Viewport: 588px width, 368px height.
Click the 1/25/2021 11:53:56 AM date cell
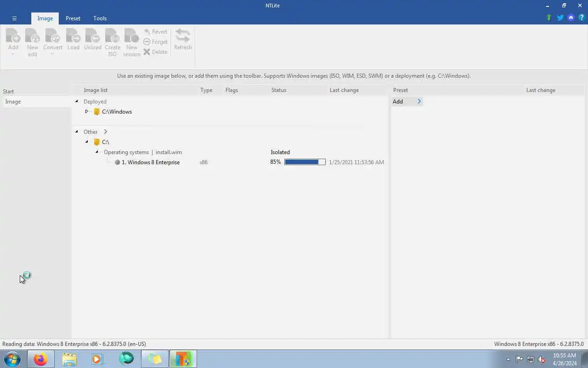[356, 162]
